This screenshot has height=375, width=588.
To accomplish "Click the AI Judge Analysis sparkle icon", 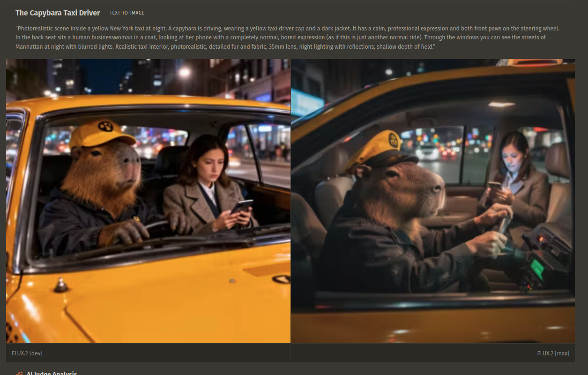I will tap(19, 373).
